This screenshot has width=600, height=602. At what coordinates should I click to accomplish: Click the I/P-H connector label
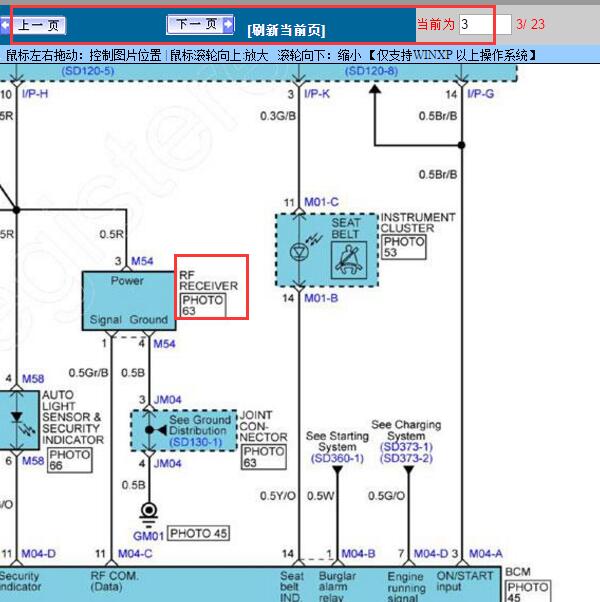click(x=35, y=94)
